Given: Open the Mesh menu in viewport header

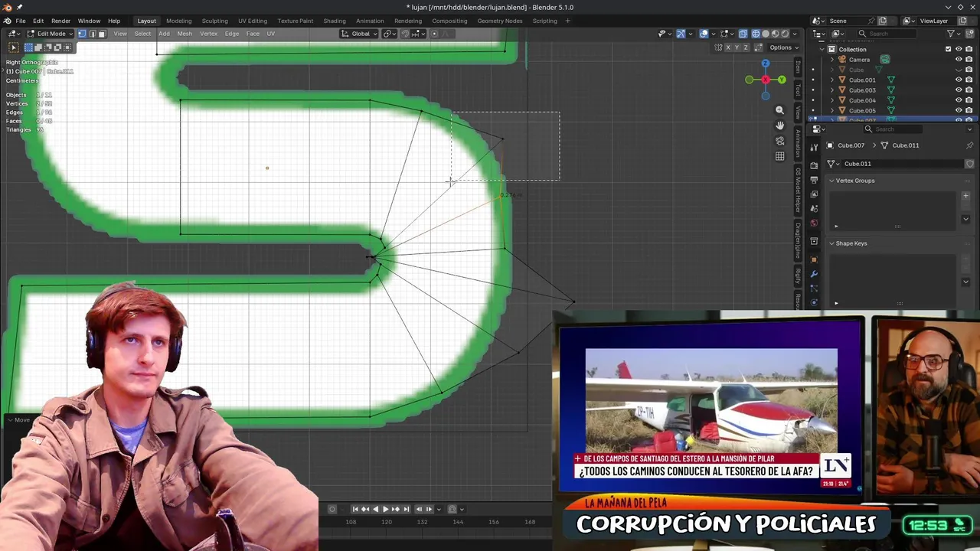Looking at the screenshot, I should [x=185, y=34].
